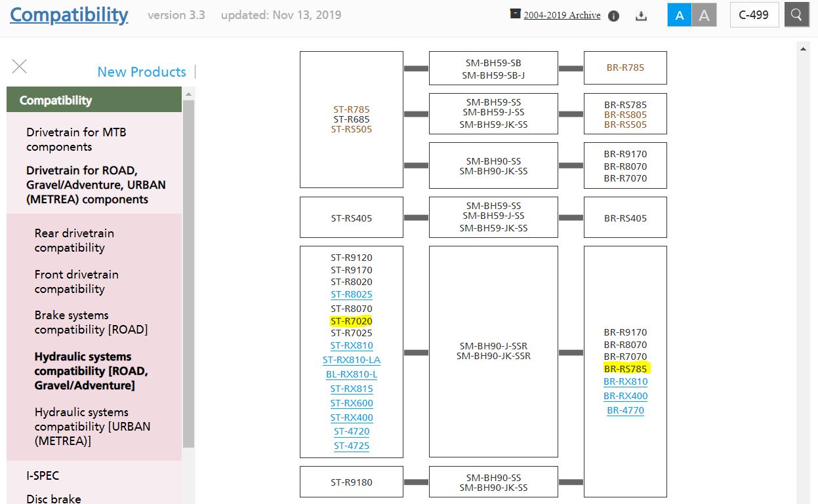Select Hydraulic systems compatibility [ROAD, Gravel/Adventure]
Image resolution: width=818 pixels, height=504 pixels.
pyautogui.click(x=91, y=371)
